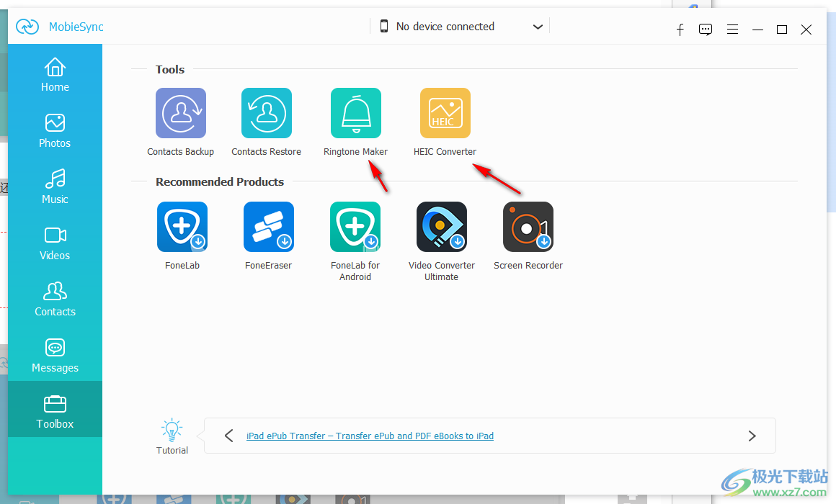
Task: Download the Screen Recorder product
Action: tap(528, 226)
